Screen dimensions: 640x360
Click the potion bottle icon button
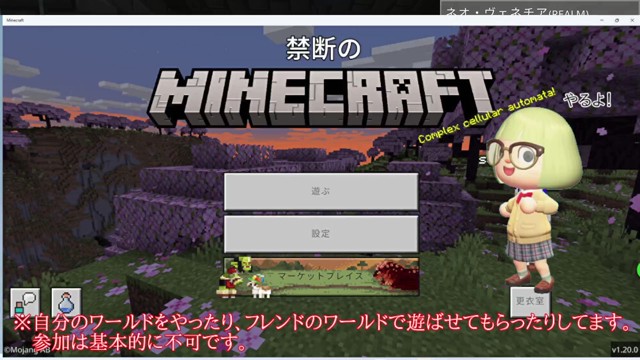[x=66, y=303]
